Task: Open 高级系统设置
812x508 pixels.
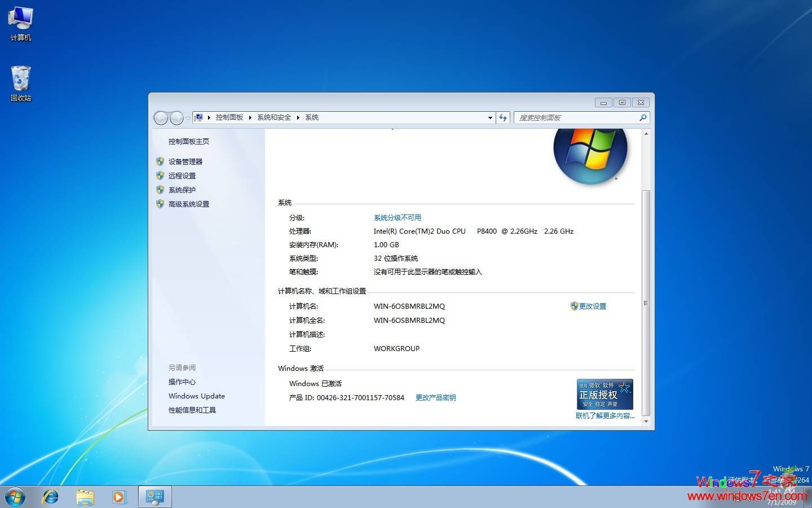Action: 188,204
